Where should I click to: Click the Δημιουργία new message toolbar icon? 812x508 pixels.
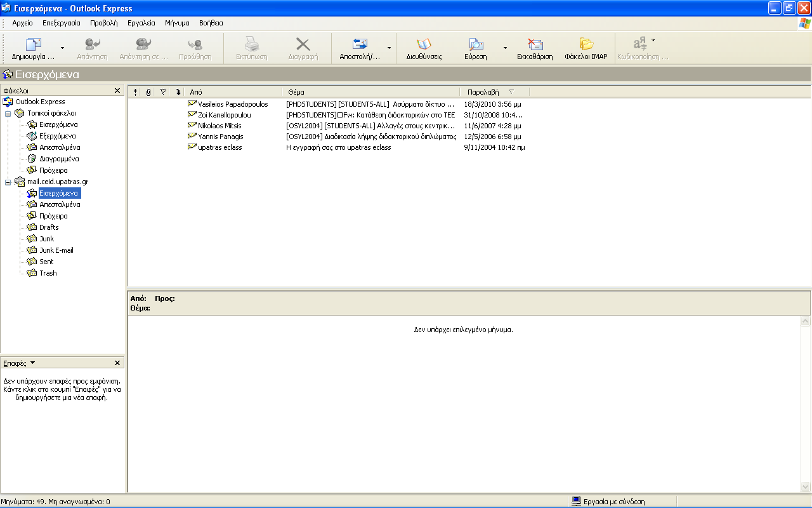point(33,44)
